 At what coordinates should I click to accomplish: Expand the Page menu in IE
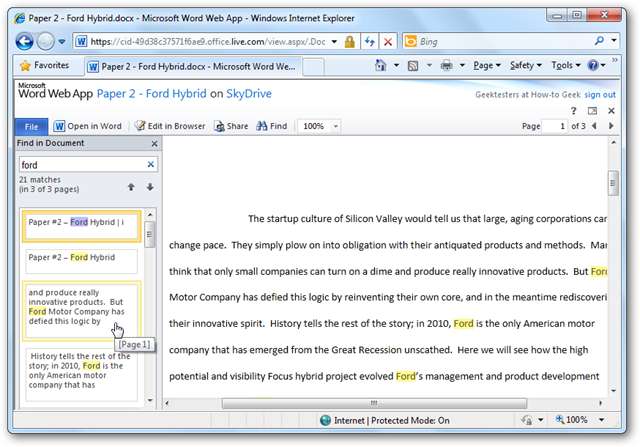click(x=487, y=65)
